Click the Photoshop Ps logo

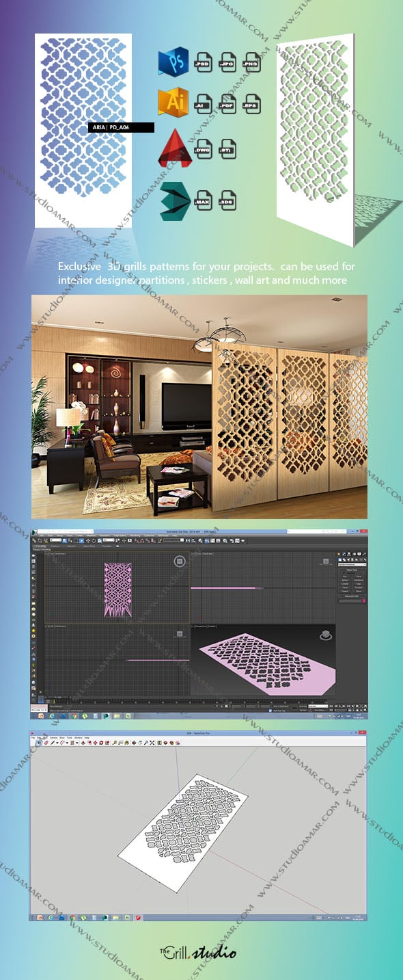[x=172, y=63]
